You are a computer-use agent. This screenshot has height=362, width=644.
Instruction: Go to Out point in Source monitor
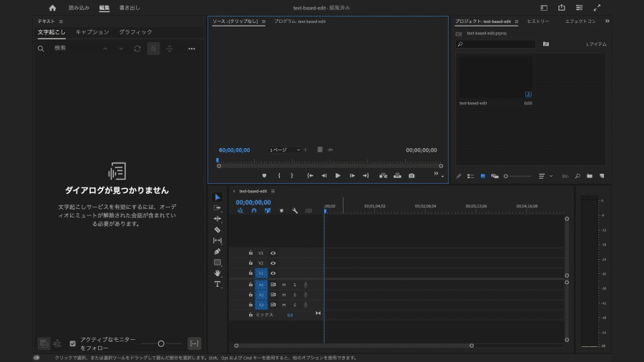pyautogui.click(x=366, y=176)
